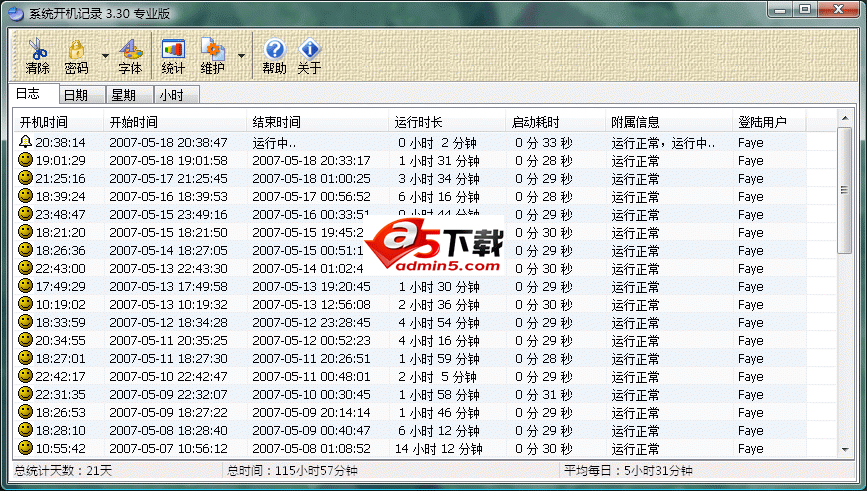Click status bar 总统计天数：21天
Image resolution: width=867 pixels, height=491 pixels.
(63, 471)
